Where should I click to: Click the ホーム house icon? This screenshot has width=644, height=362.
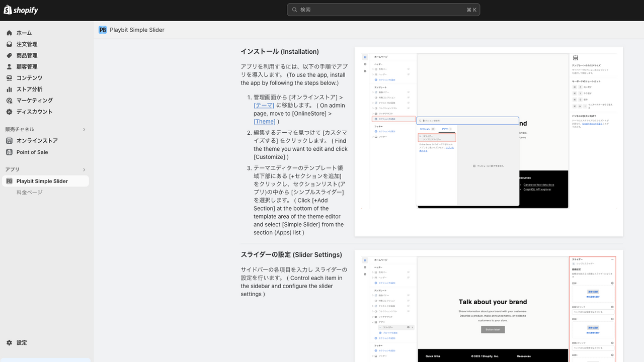point(9,33)
